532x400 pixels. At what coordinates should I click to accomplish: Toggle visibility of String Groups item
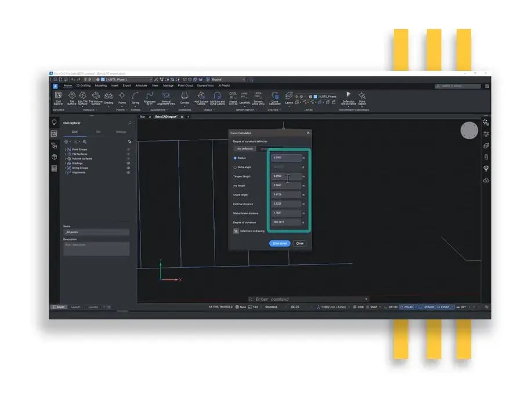tap(128, 168)
